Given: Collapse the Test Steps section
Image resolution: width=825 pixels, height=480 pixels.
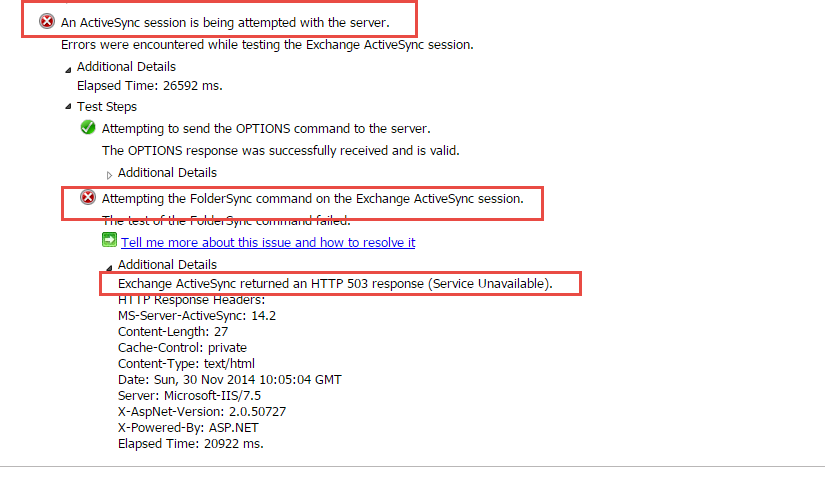Looking at the screenshot, I should (68, 106).
